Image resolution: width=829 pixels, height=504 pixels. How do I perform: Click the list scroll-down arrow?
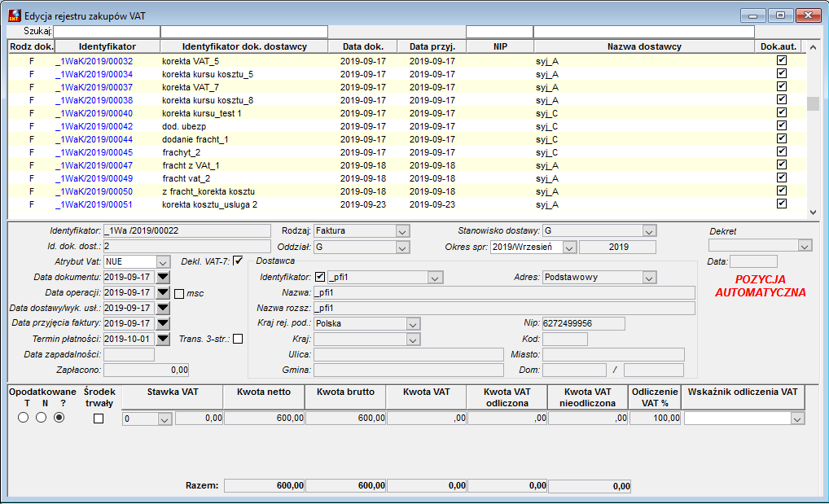click(x=813, y=213)
